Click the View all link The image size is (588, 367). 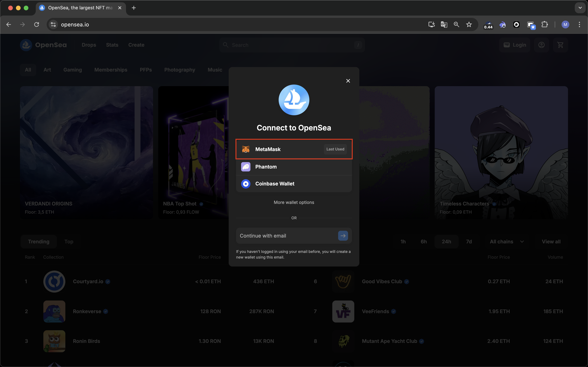coord(551,241)
